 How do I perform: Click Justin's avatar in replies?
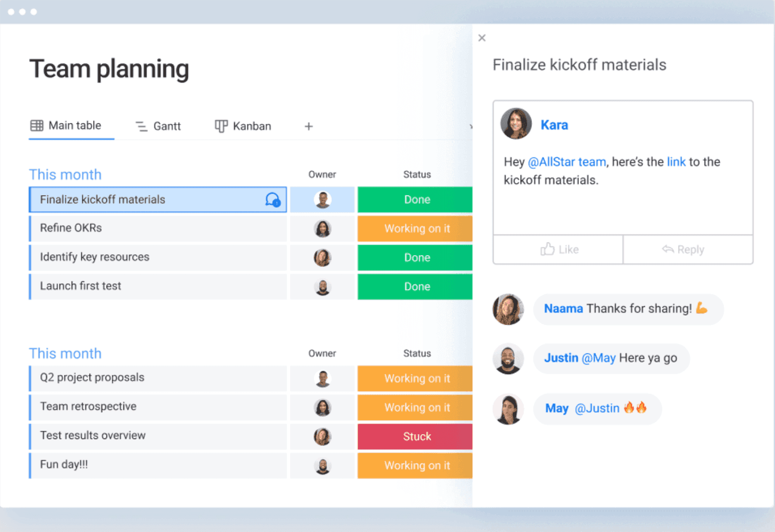[x=508, y=359]
